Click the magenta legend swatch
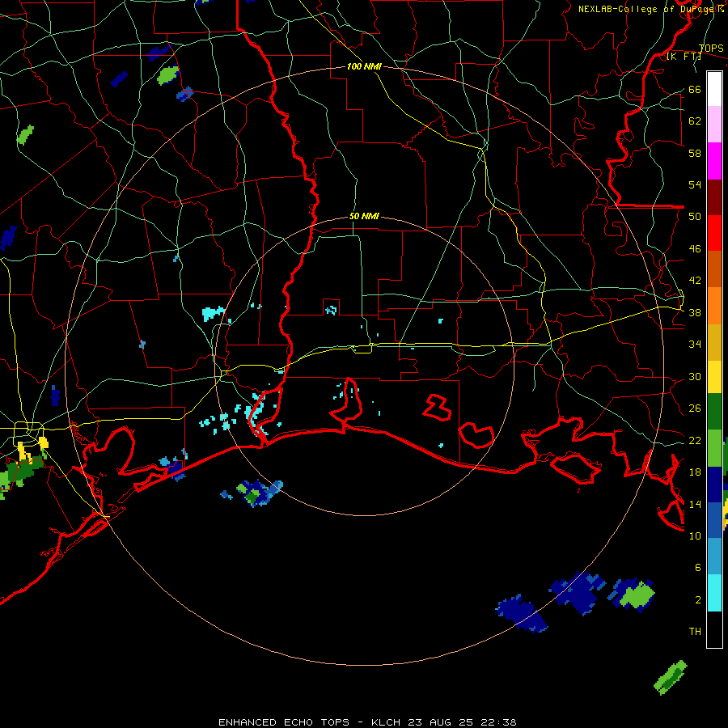The height and width of the screenshot is (728, 728). point(714,161)
